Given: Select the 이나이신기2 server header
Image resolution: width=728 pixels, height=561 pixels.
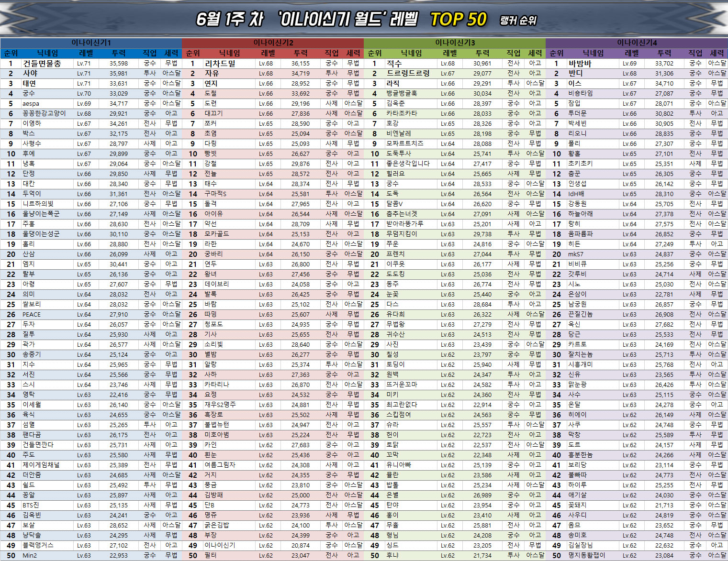Looking at the screenshot, I should click(x=273, y=43).
